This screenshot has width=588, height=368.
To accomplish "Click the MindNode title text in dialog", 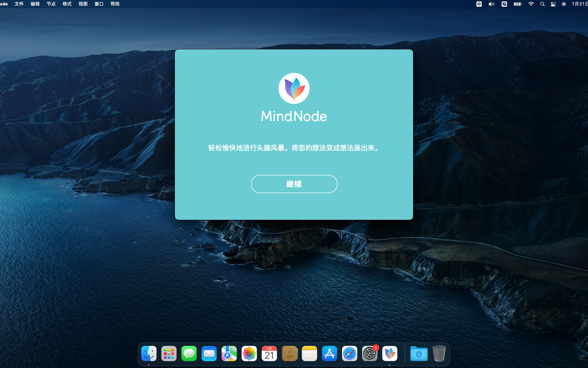I will pos(294,116).
